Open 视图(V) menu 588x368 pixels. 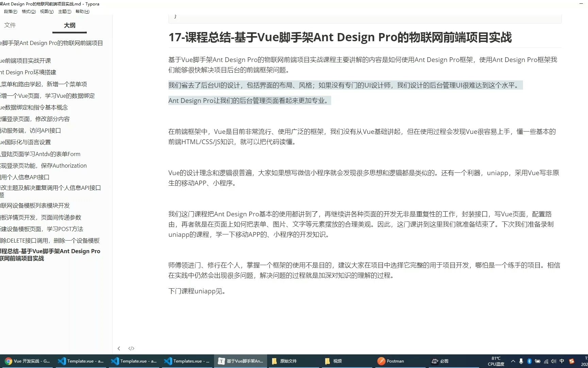click(x=47, y=12)
